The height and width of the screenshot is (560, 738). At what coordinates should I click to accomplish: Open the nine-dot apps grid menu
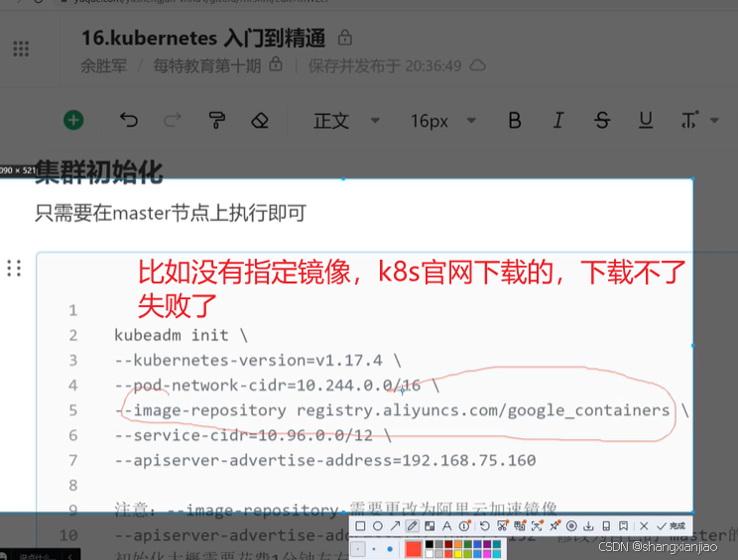pos(21,49)
